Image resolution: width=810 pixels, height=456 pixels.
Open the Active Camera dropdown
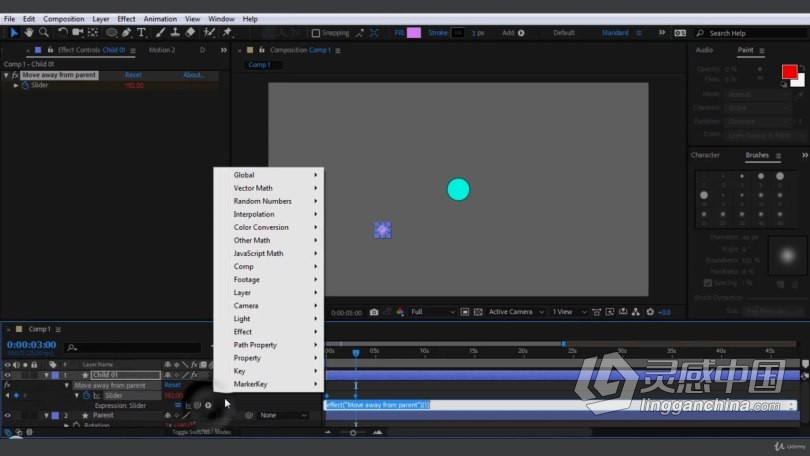[x=516, y=312]
